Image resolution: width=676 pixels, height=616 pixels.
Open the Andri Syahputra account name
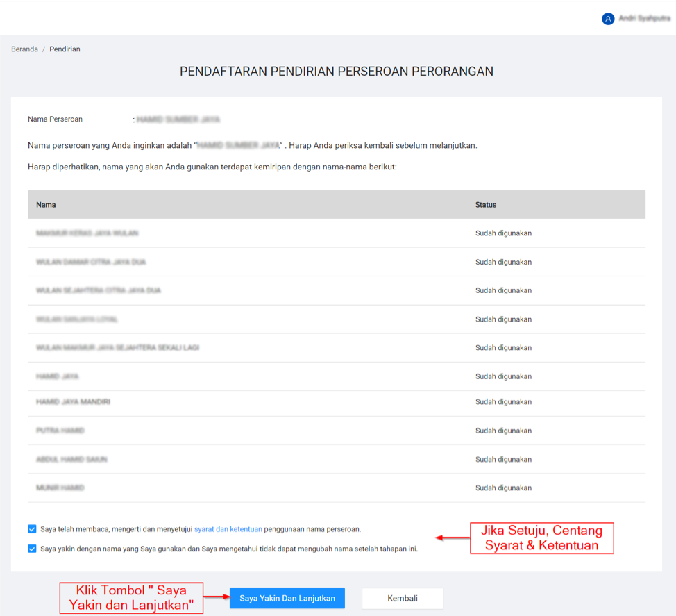click(x=644, y=19)
